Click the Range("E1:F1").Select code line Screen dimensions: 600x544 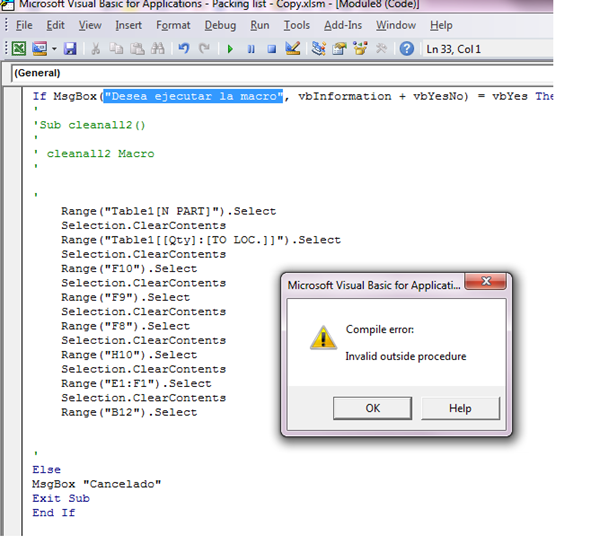(x=136, y=383)
